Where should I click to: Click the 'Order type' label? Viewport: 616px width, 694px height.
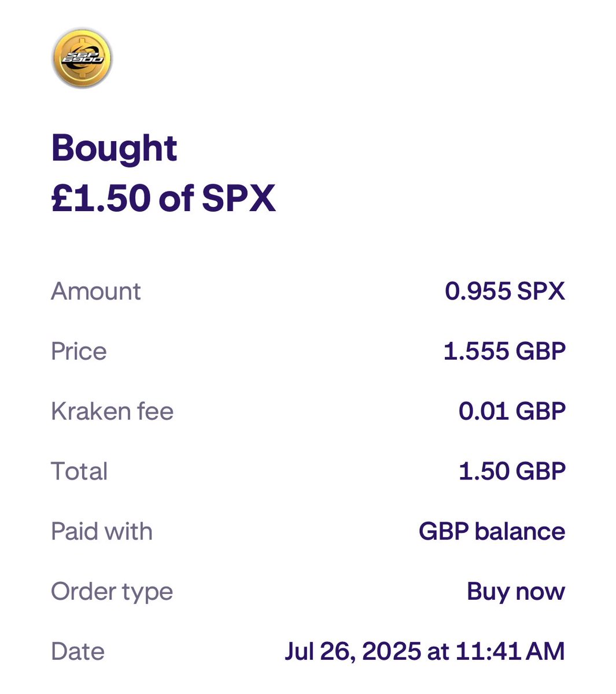click(x=112, y=592)
